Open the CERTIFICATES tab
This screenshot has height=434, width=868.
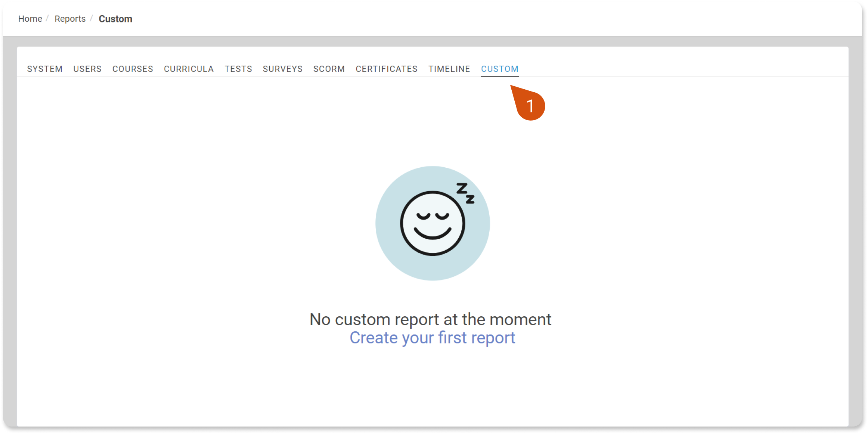pyautogui.click(x=386, y=69)
